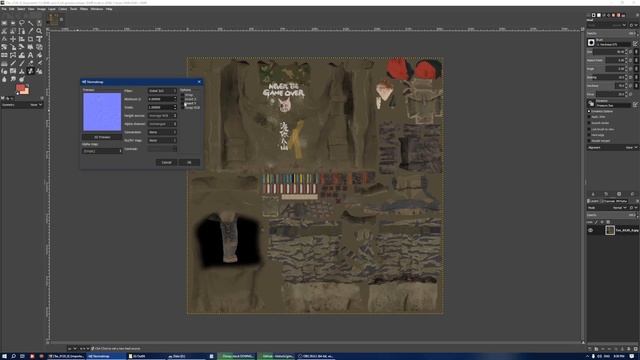The height and width of the screenshot is (360, 640).
Task: Select the Crop tool
Action: [30, 39]
